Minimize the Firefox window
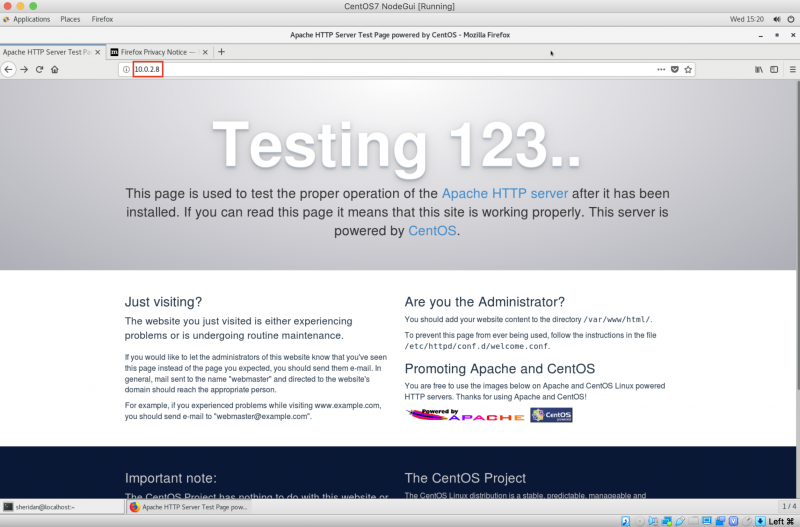Viewport: 800px width, 527px height. point(761,35)
